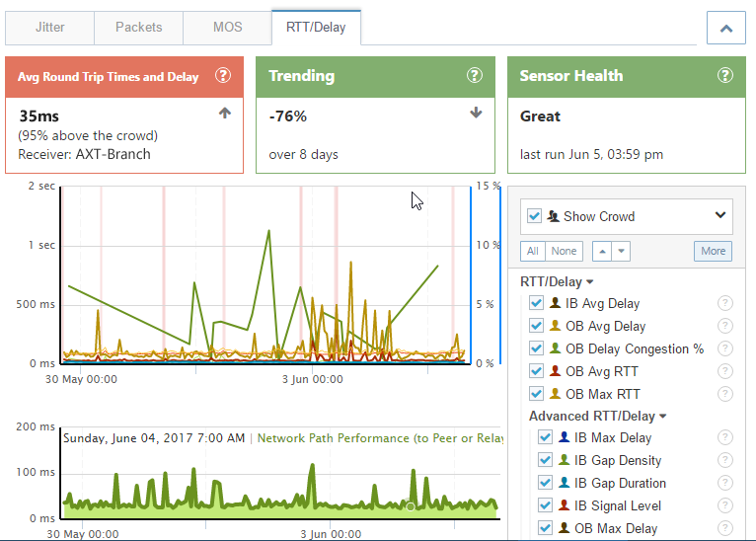The width and height of the screenshot is (756, 541).
Task: Click the tall green peak in the upper chart
Action: [x=268, y=232]
